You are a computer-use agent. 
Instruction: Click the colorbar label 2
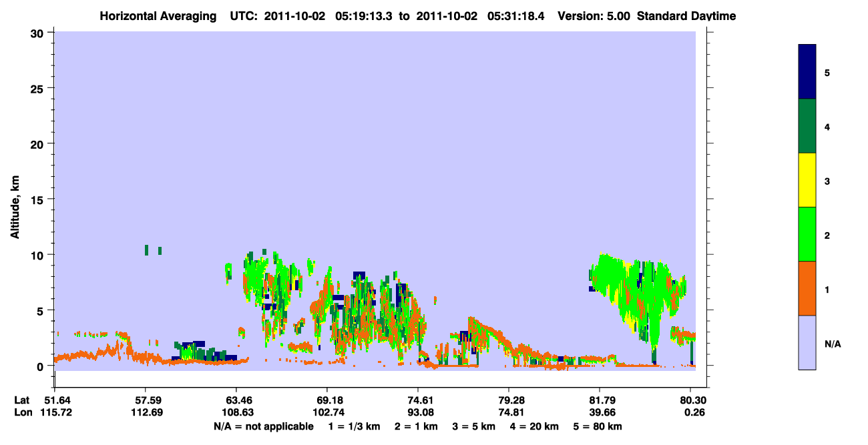click(827, 235)
